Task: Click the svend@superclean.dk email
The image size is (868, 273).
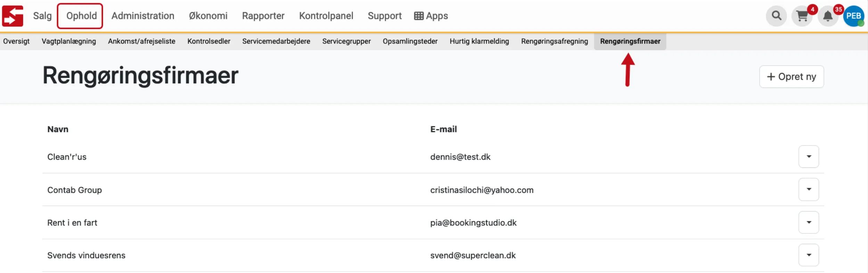Action: coord(473,256)
